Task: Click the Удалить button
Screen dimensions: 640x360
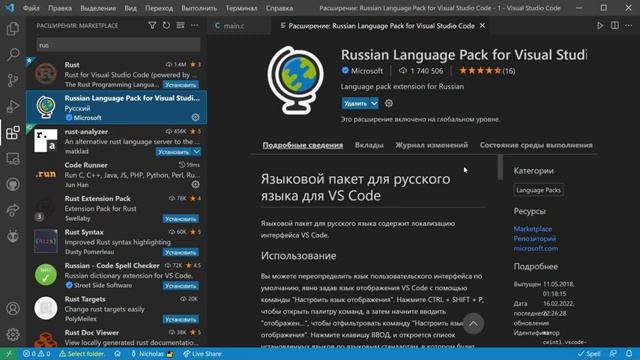Action: (x=356, y=103)
